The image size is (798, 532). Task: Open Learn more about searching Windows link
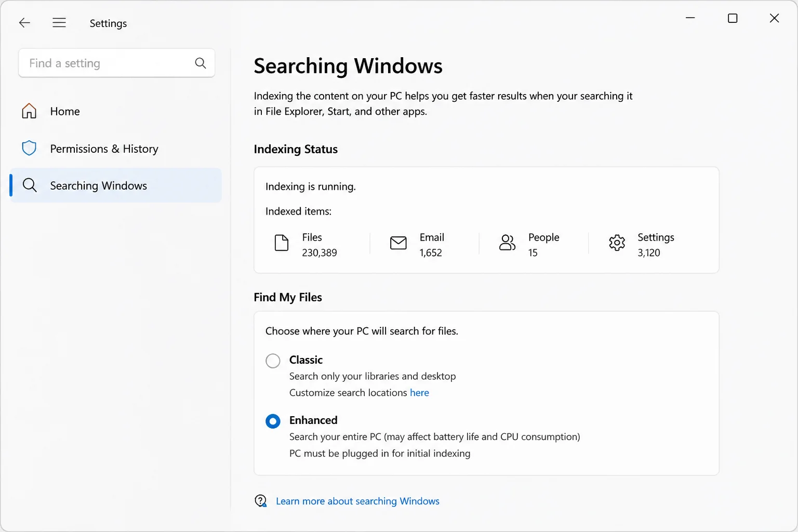(357, 501)
